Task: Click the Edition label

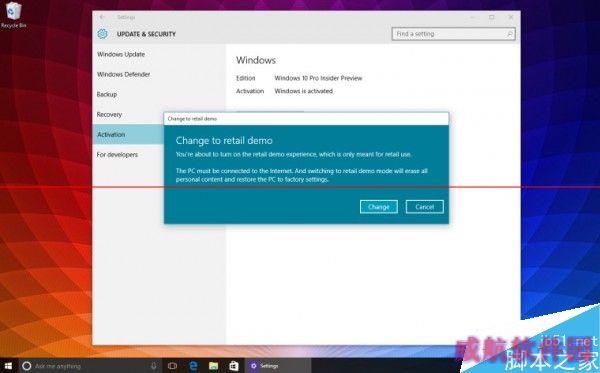Action: tap(245, 78)
